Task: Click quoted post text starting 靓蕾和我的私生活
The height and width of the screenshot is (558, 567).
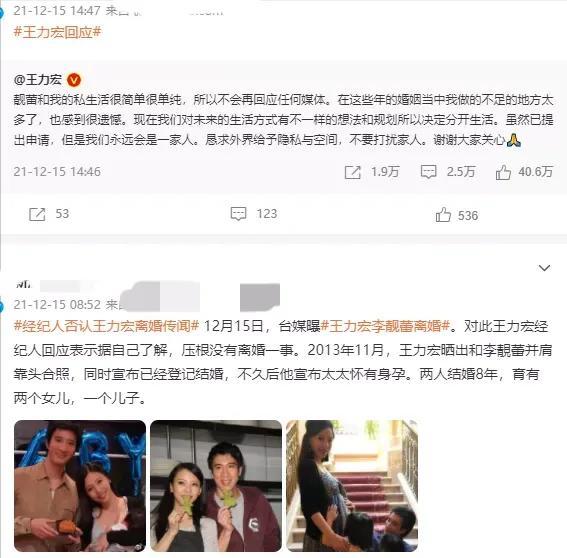Action: [283, 120]
